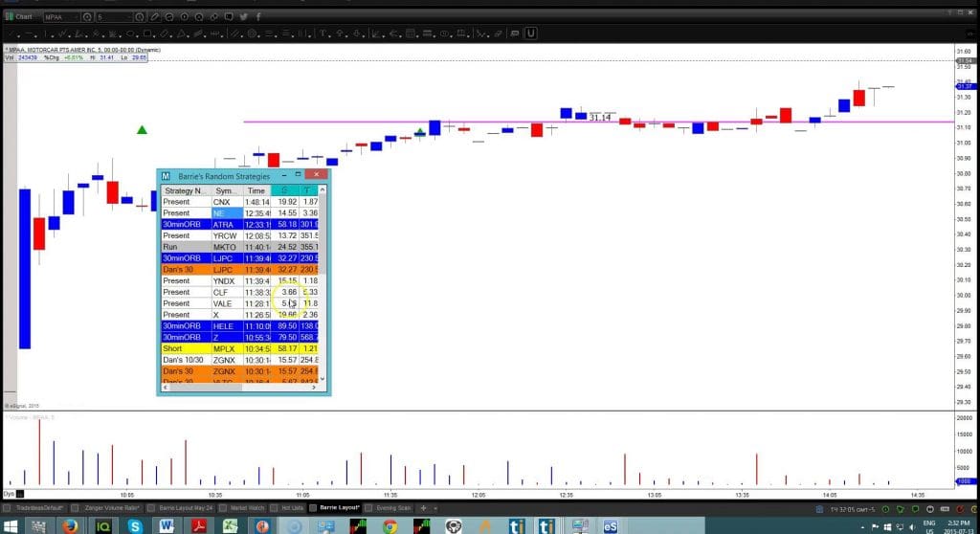Viewport: 980px width, 534px height.
Task: Click the strategies horizontal scroll-left arrow
Action: [165, 387]
